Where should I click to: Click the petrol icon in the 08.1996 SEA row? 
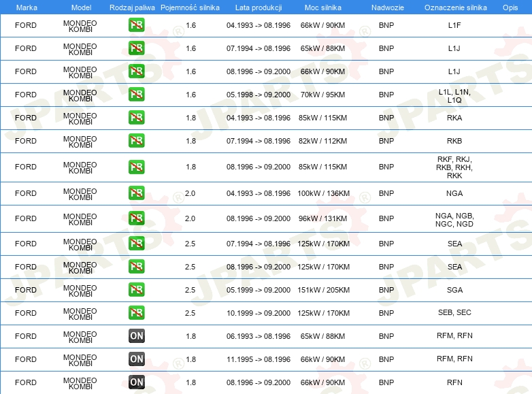136,266
